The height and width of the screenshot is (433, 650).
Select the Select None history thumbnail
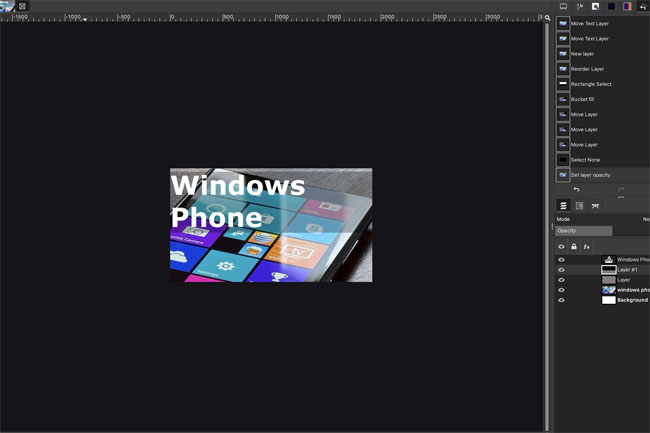point(563,160)
